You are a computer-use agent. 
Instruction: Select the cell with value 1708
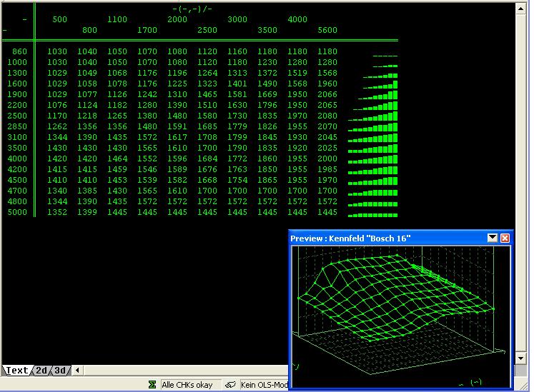click(x=207, y=137)
